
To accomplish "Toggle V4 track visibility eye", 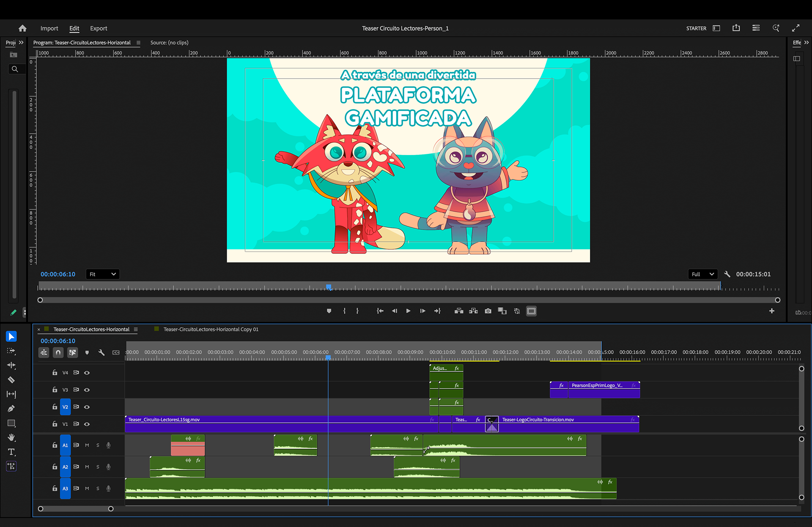I will pos(87,373).
